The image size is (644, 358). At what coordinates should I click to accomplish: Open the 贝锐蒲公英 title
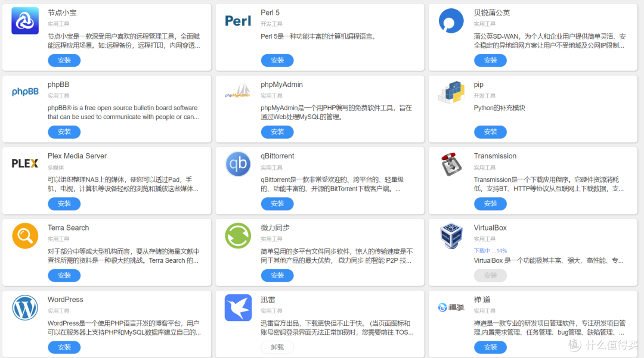point(492,13)
